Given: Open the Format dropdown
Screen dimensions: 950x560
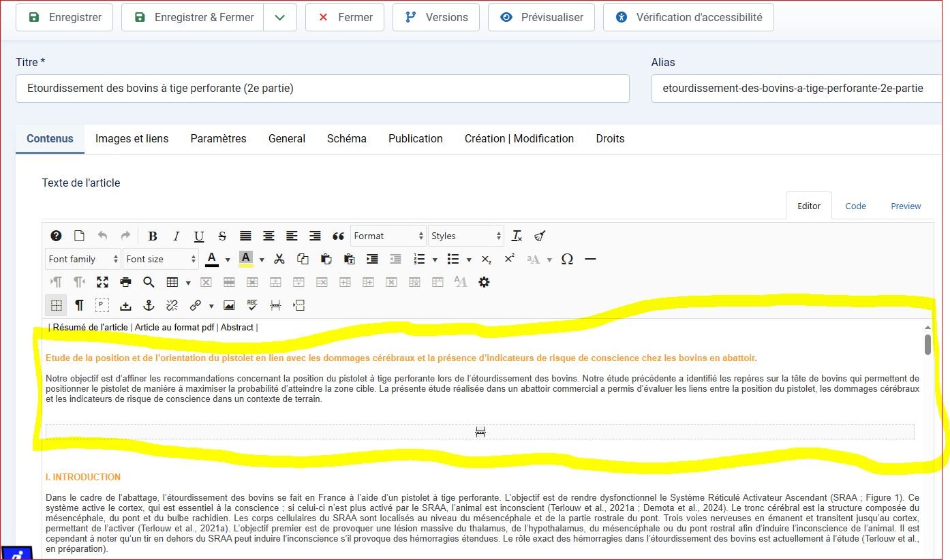Looking at the screenshot, I should tap(388, 236).
